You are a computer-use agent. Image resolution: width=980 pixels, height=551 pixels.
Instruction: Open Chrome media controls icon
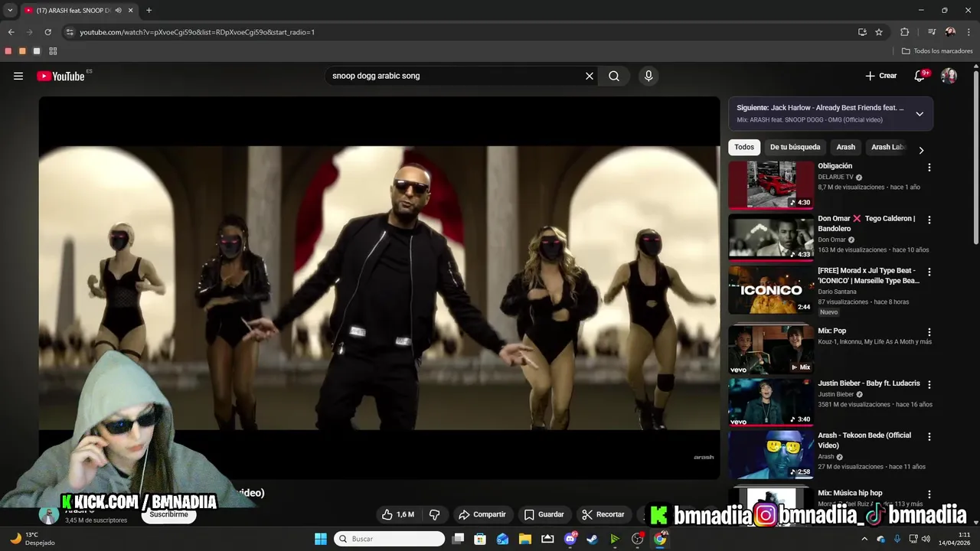click(x=932, y=32)
